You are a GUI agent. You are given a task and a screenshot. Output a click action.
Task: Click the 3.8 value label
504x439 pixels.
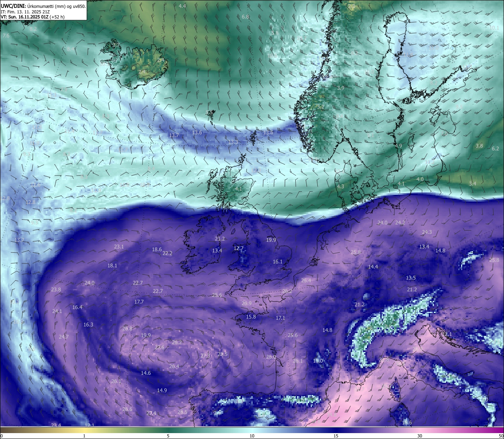tap(479, 146)
